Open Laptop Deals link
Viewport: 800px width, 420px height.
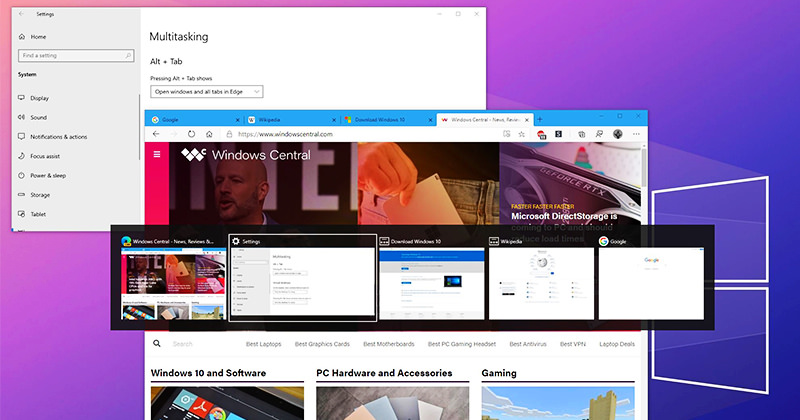pyautogui.click(x=617, y=344)
